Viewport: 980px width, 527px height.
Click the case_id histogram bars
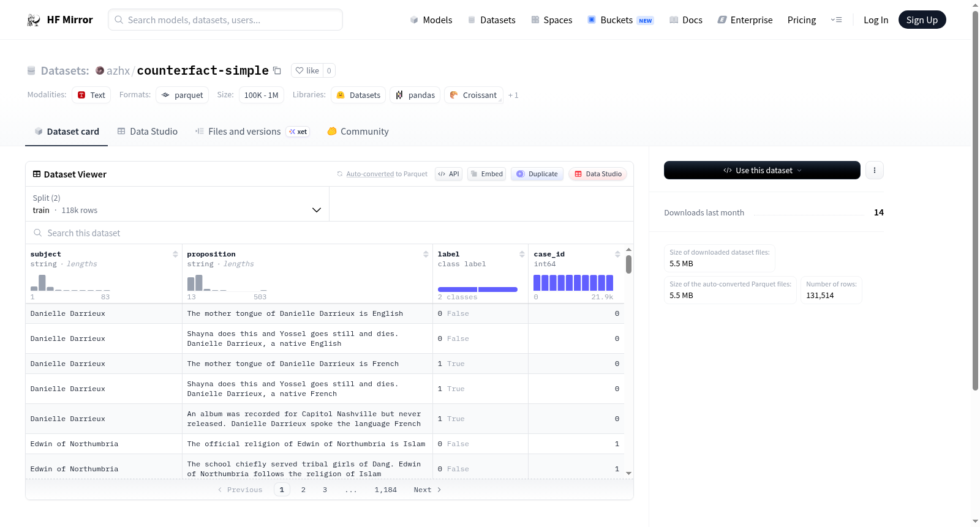click(x=573, y=283)
